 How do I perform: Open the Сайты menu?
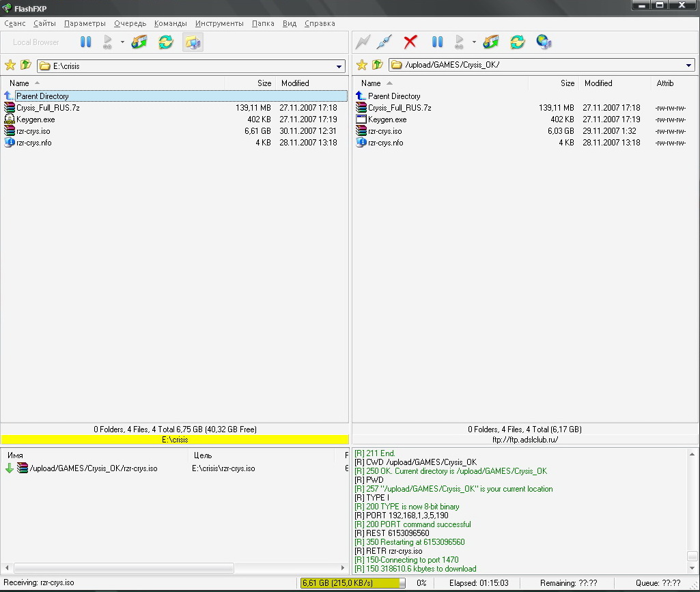tap(44, 23)
